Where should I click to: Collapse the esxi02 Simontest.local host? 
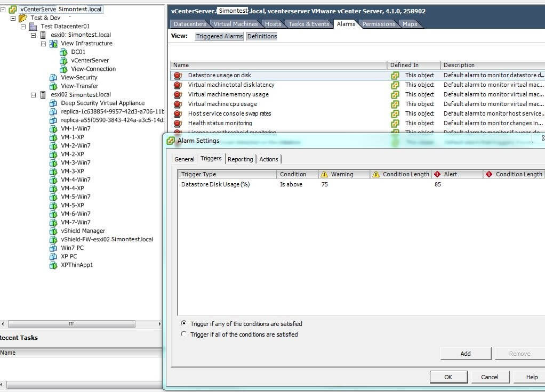tap(33, 95)
